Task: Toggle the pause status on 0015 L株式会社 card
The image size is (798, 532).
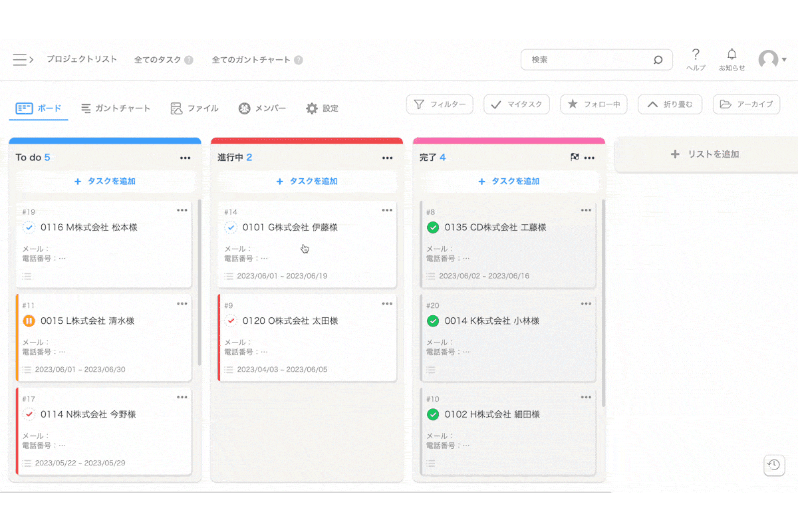Action: (x=29, y=321)
